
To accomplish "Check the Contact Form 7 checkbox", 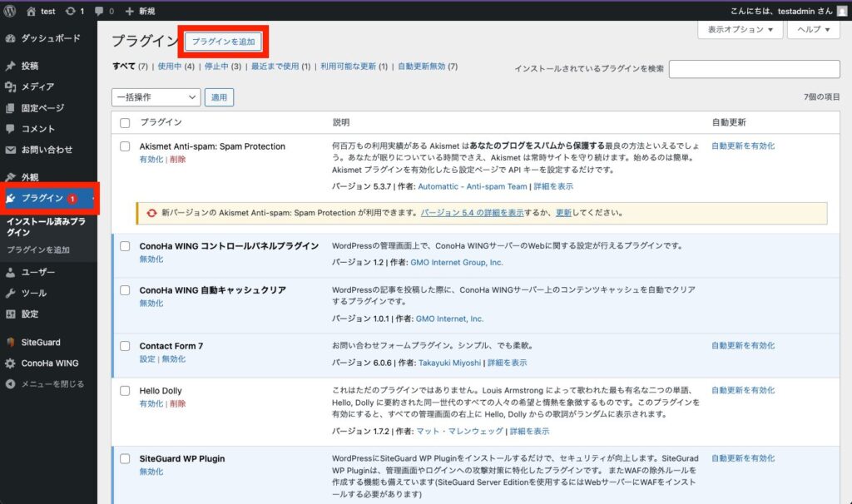I will (125, 346).
